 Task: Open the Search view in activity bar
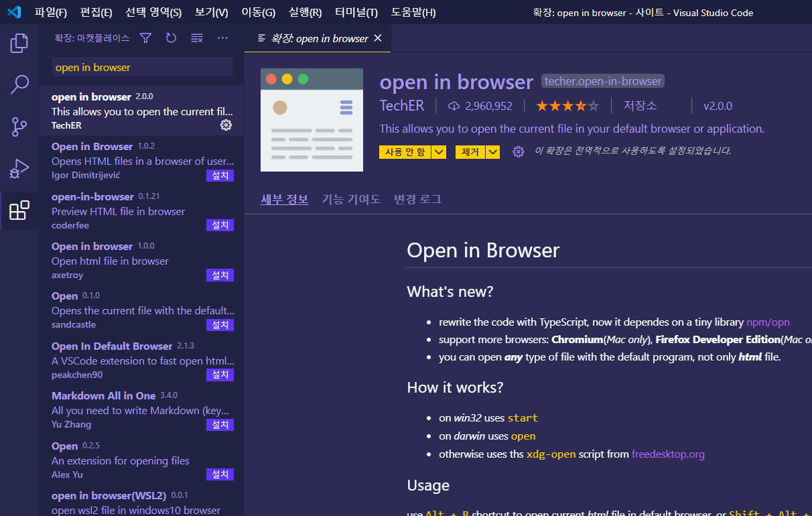(19, 85)
